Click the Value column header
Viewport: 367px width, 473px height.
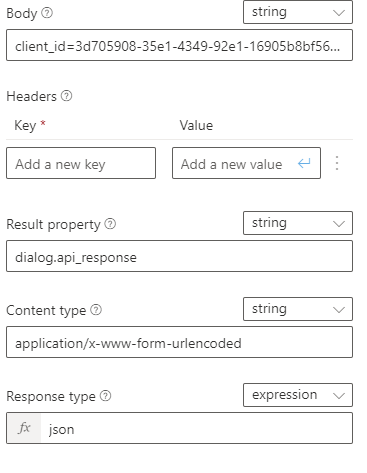coord(196,125)
